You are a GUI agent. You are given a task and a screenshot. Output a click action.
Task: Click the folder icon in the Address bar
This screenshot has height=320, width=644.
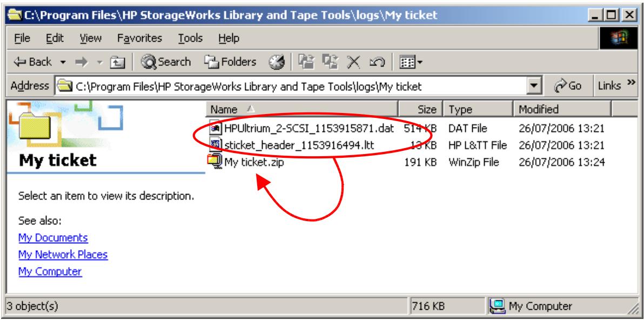64,86
